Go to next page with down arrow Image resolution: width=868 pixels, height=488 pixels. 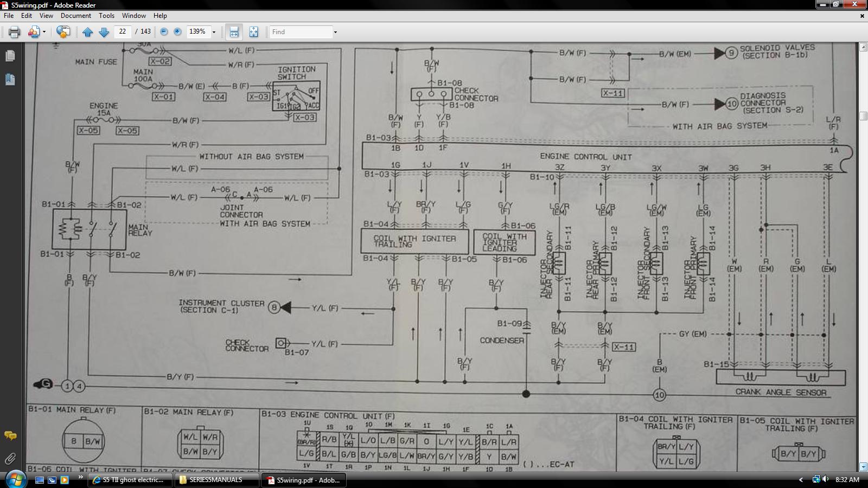pyautogui.click(x=104, y=32)
